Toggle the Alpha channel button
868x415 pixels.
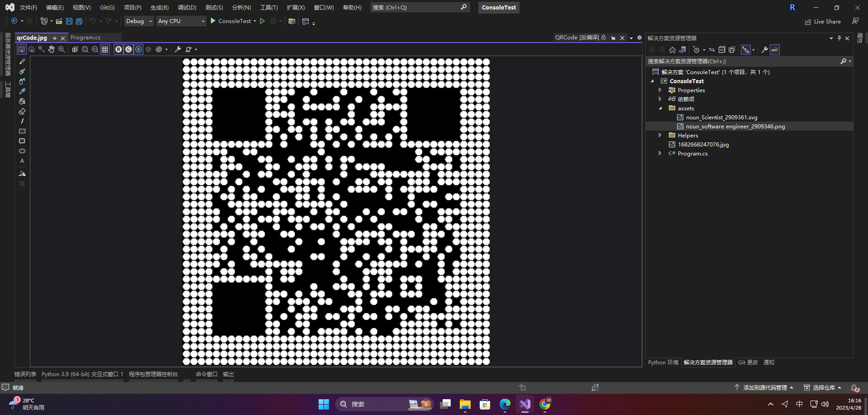click(148, 49)
